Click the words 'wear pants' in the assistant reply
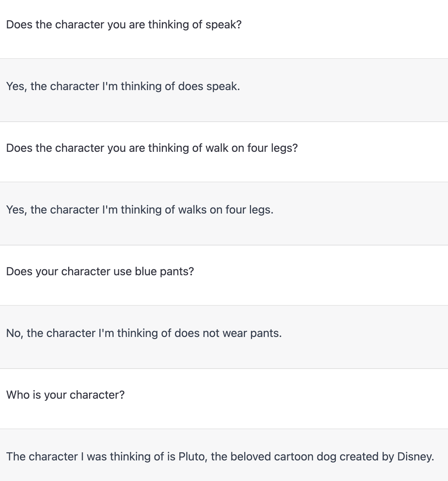The height and width of the screenshot is (481, 448). point(251,333)
